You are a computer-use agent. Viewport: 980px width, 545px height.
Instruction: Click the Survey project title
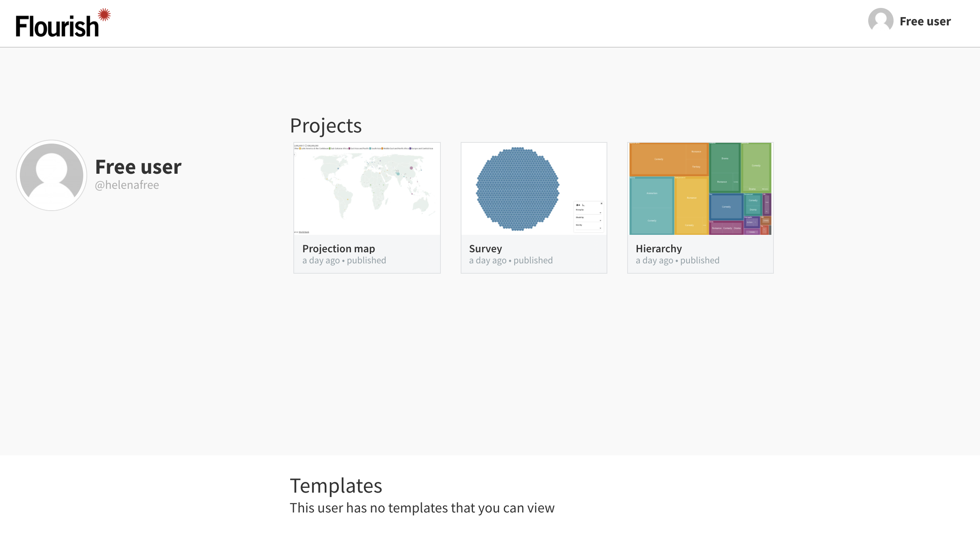click(x=485, y=249)
